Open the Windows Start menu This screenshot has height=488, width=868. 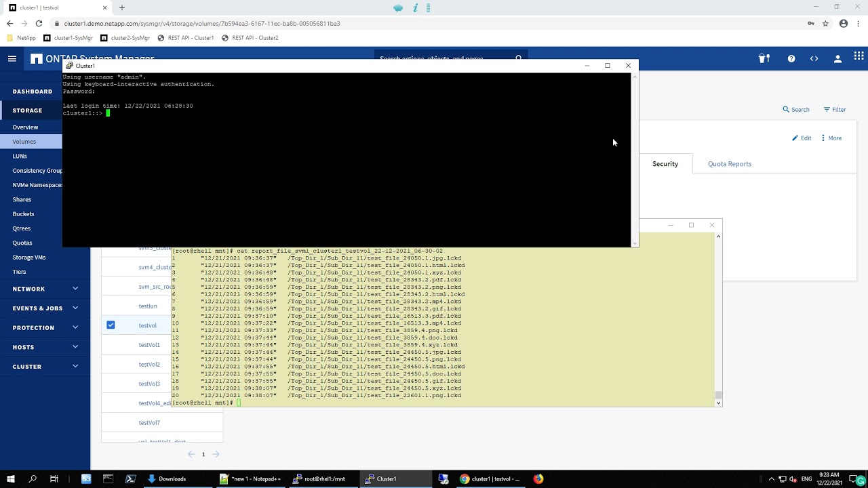click(11, 479)
